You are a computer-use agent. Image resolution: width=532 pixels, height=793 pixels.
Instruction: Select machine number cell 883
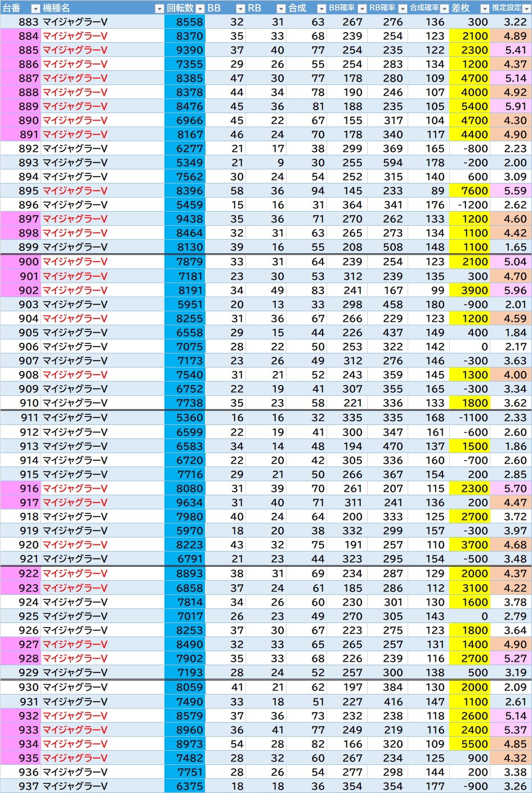pos(21,22)
